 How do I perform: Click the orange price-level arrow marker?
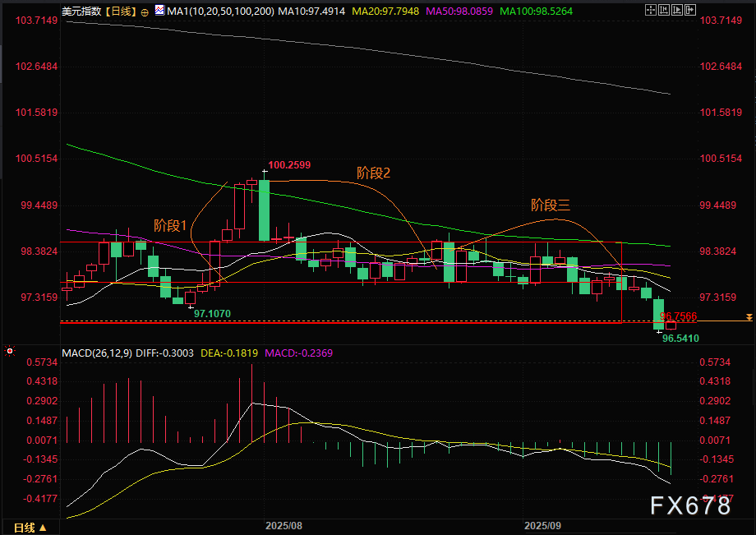(748, 317)
